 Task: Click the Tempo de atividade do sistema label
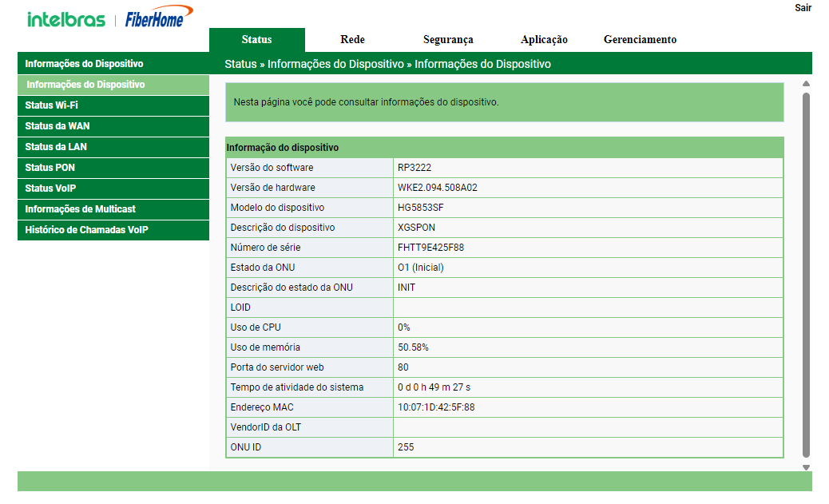(x=296, y=387)
